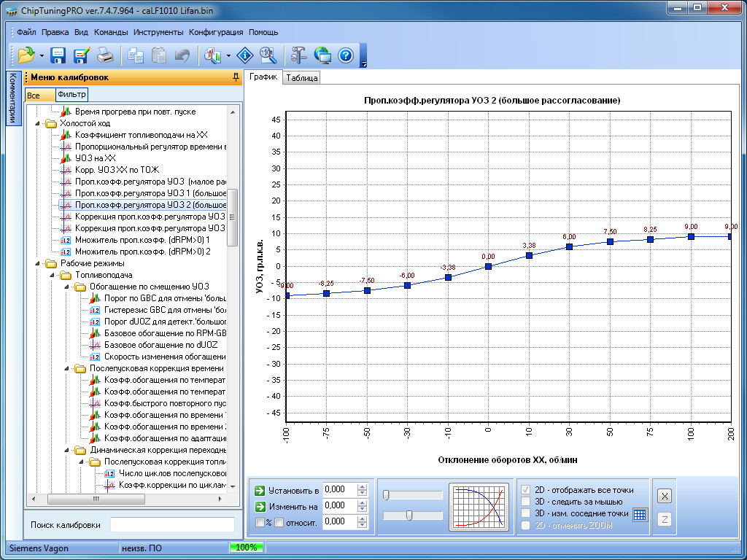The height and width of the screenshot is (560, 747).
Task: Click the Open file folder icon
Action: point(26,55)
